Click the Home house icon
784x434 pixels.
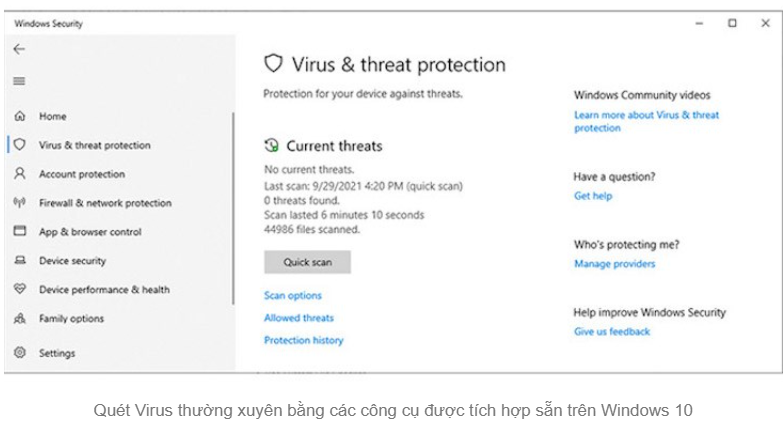click(19, 117)
